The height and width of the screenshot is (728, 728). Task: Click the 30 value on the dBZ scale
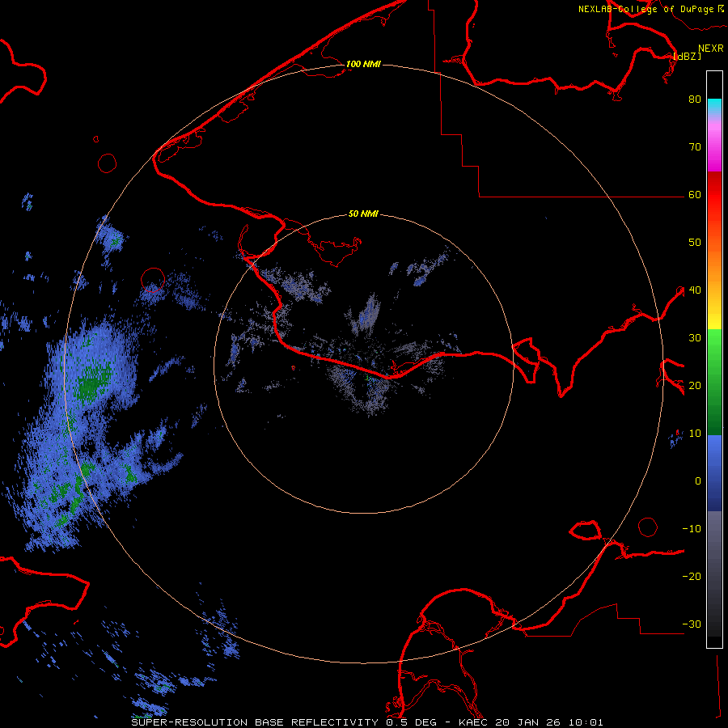pyautogui.click(x=695, y=337)
